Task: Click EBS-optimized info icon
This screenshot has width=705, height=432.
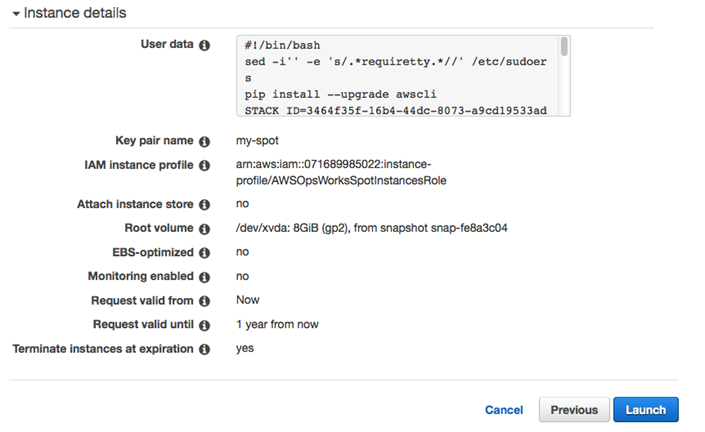Action: point(204,253)
